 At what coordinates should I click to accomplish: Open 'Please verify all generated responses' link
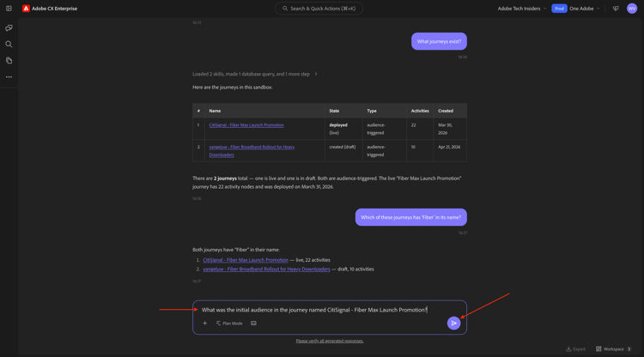pos(330,341)
